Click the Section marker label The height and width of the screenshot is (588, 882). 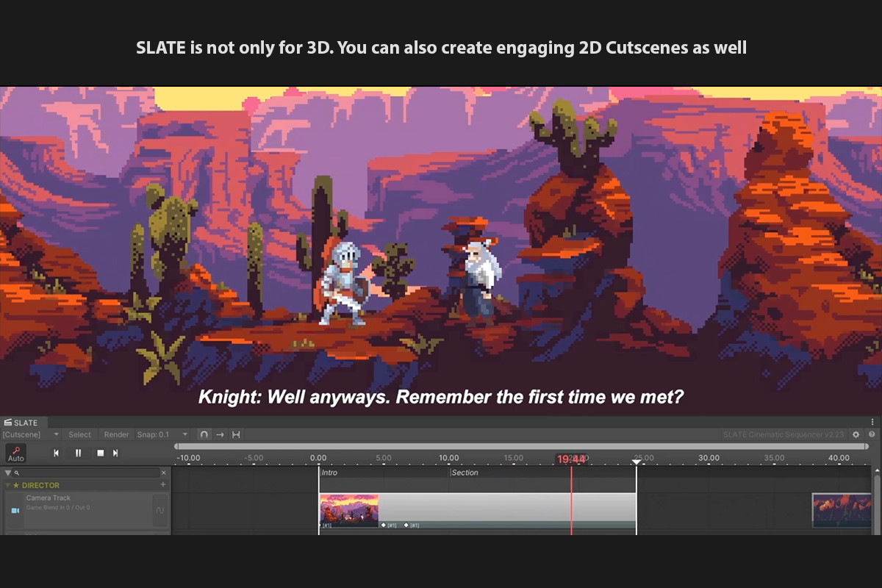coord(465,473)
